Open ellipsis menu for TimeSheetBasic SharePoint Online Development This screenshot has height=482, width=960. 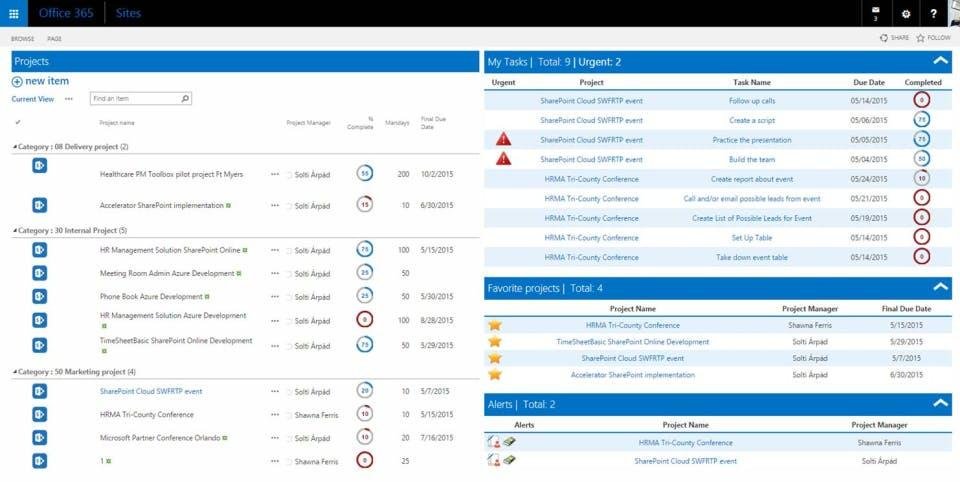point(275,345)
